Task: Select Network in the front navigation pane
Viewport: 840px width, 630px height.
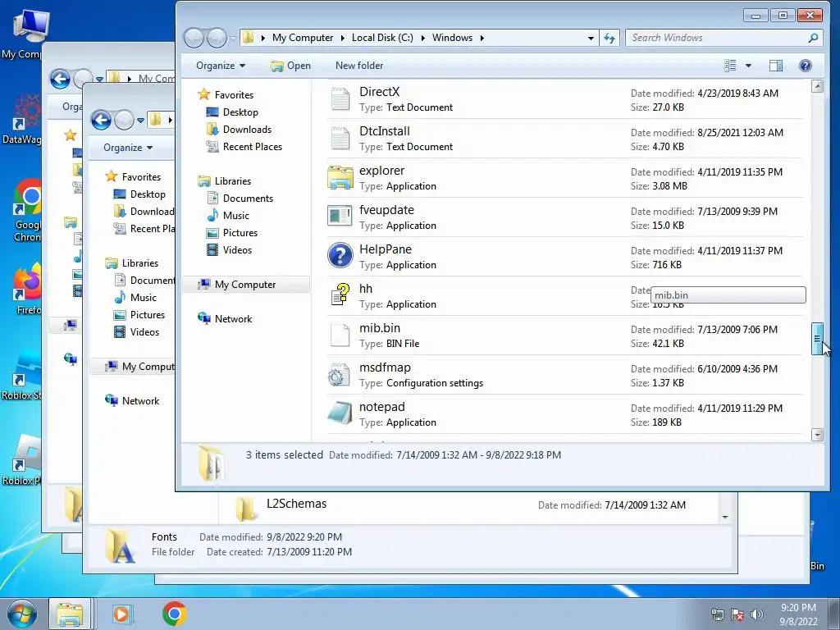Action: click(x=233, y=319)
